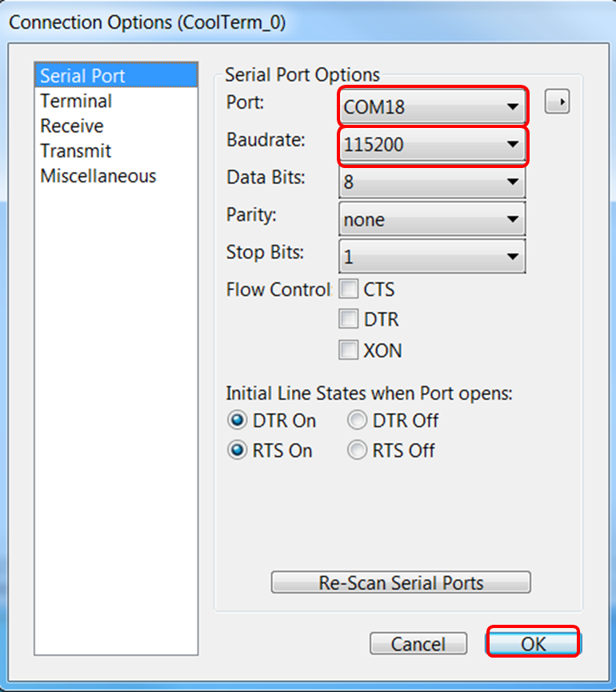
Task: Choose the RTS Off radio button
Action: 358,451
